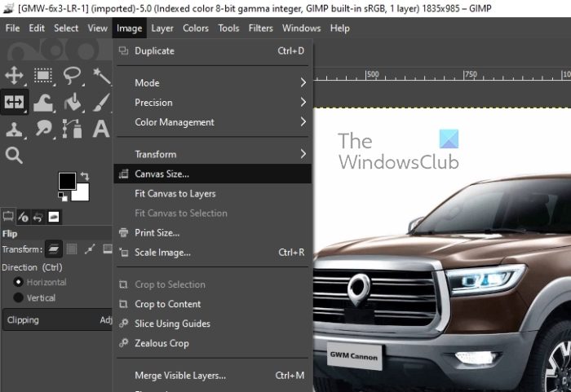Open the View menu
This screenshot has width=571, height=392.
pyautogui.click(x=97, y=28)
